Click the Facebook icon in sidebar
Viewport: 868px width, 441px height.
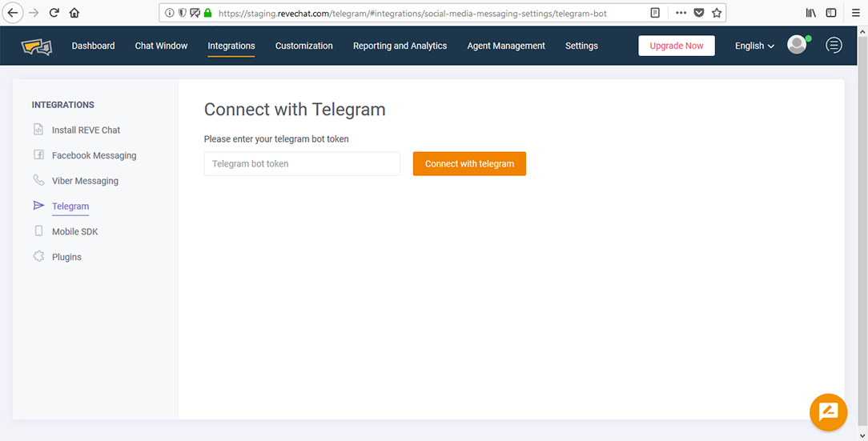click(x=38, y=155)
